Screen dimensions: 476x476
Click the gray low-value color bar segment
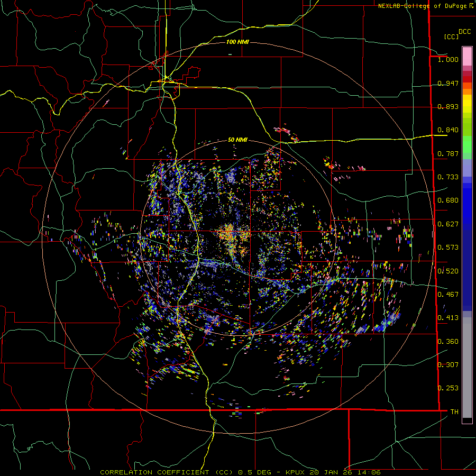tap(467, 368)
